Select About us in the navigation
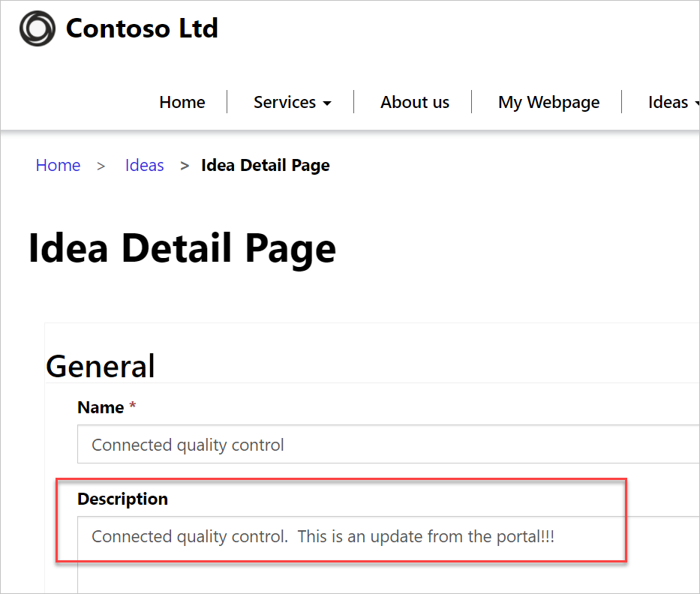 414,102
